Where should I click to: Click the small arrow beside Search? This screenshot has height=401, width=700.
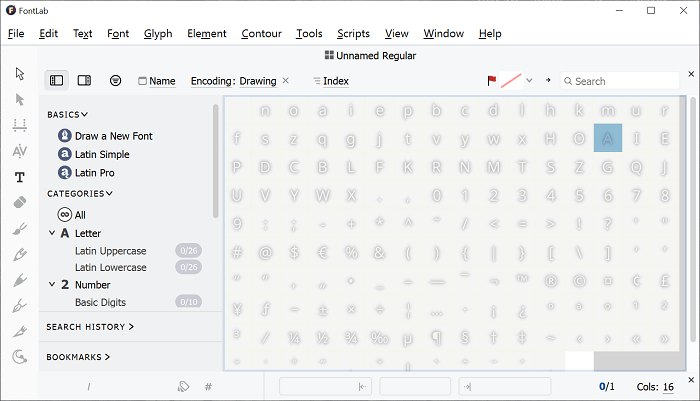(x=548, y=80)
